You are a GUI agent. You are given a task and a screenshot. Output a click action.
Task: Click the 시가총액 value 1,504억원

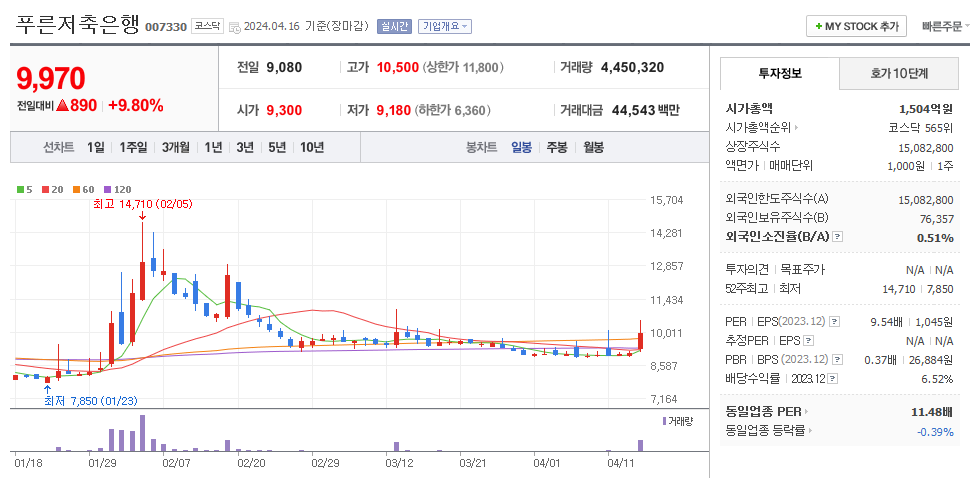click(926, 109)
